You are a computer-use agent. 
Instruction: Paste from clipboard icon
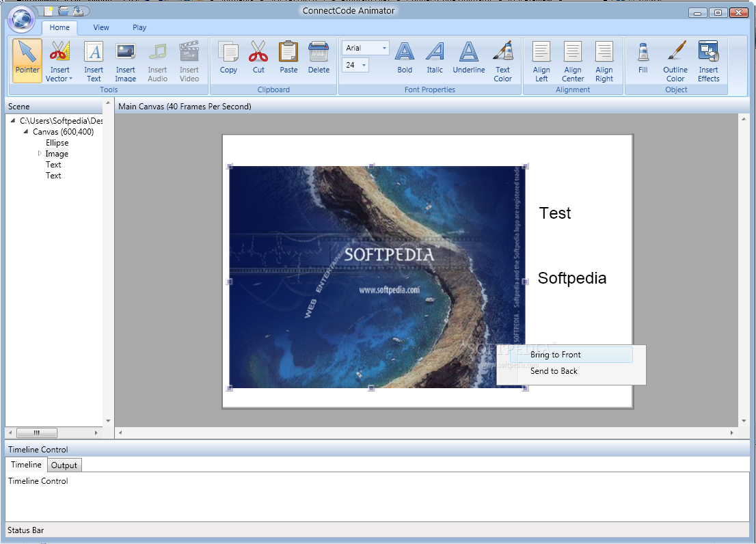coord(288,59)
